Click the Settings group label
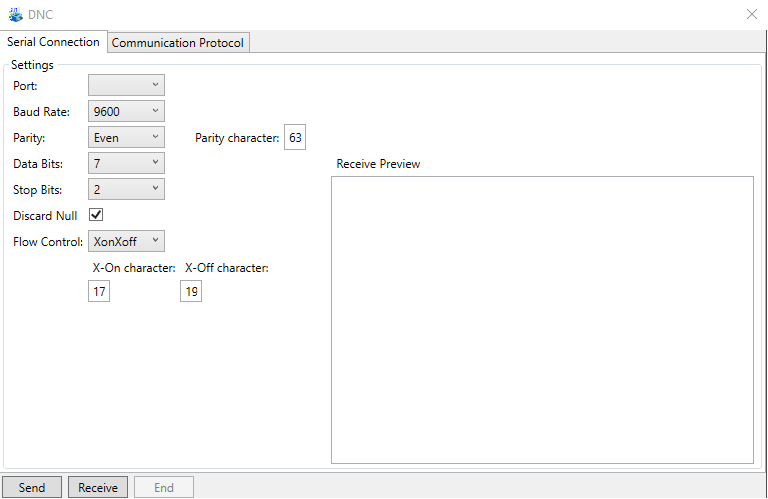Viewport: 768px width, 499px height. [32, 65]
